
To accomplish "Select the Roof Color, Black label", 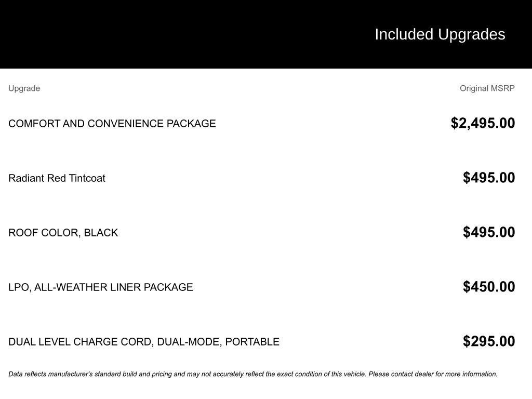I will pos(63,233).
